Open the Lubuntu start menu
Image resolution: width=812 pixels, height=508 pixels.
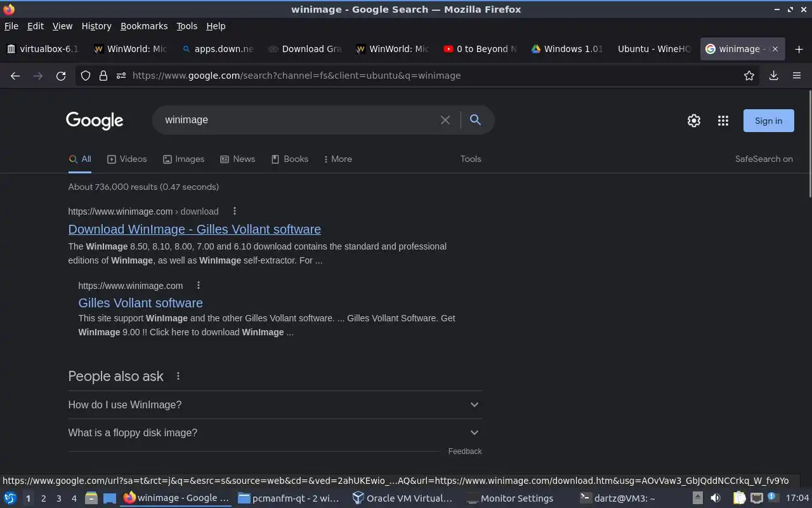10,498
